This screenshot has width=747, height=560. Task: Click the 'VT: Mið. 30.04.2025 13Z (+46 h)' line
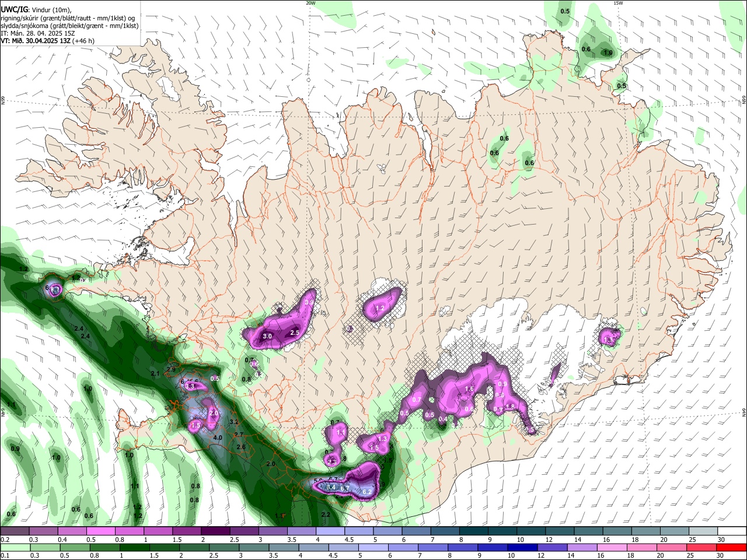pos(47,41)
